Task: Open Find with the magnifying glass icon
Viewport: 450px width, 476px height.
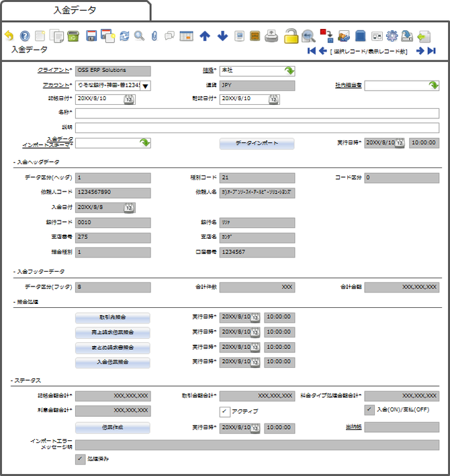Action: pos(139,36)
